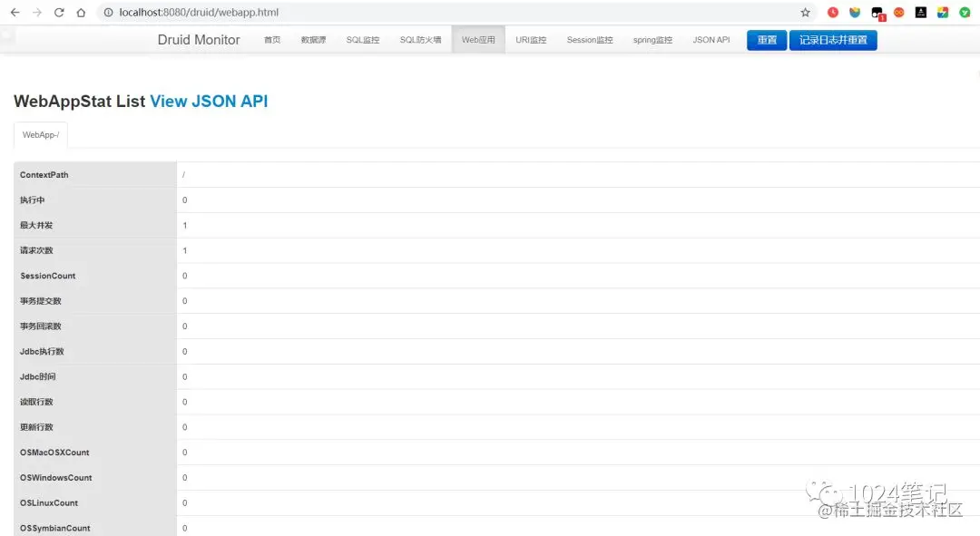The image size is (980, 536).
Task: Click the Druid Monitor brand title
Action: (199, 39)
